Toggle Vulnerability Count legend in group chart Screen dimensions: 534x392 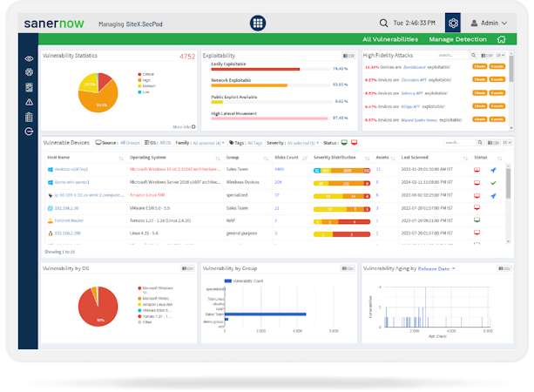tap(244, 281)
